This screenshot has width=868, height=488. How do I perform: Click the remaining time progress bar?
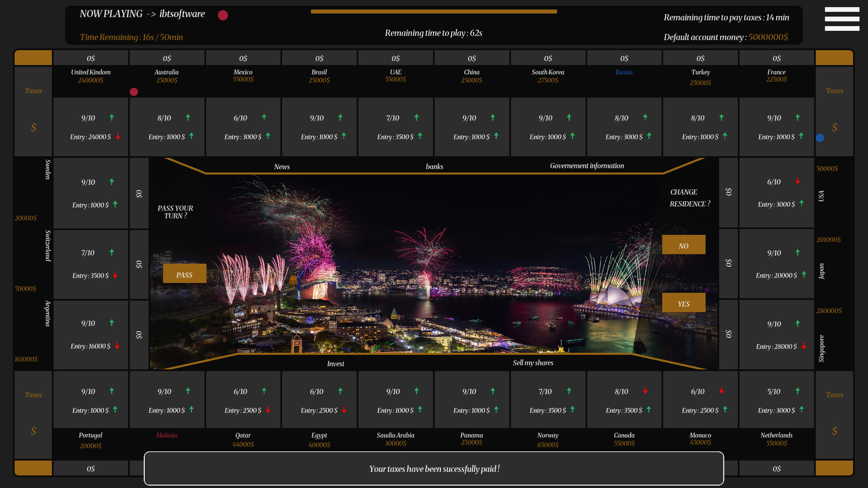[x=434, y=12]
